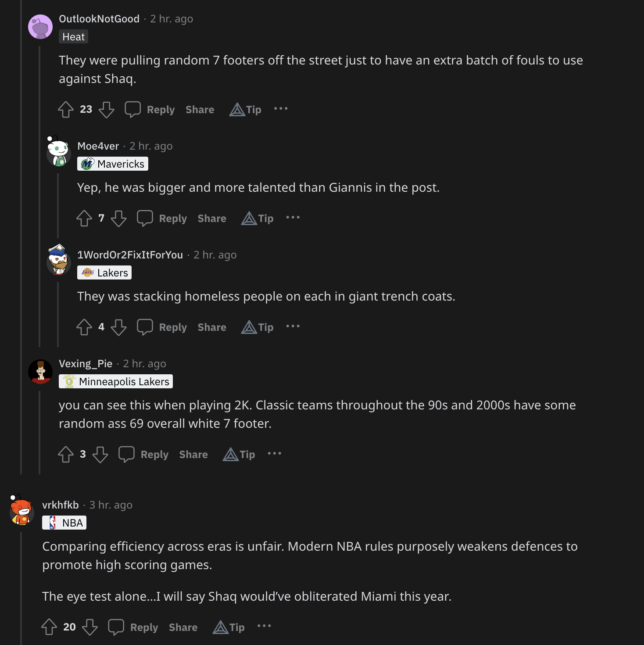Image resolution: width=644 pixels, height=645 pixels.
Task: Upvote Moe4ver's comment about Giannis
Action: (x=84, y=219)
